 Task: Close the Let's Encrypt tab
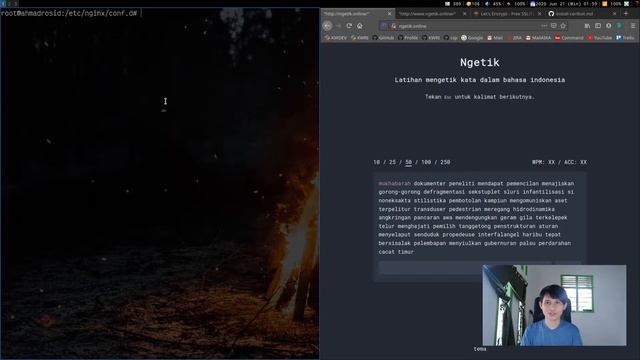point(540,13)
